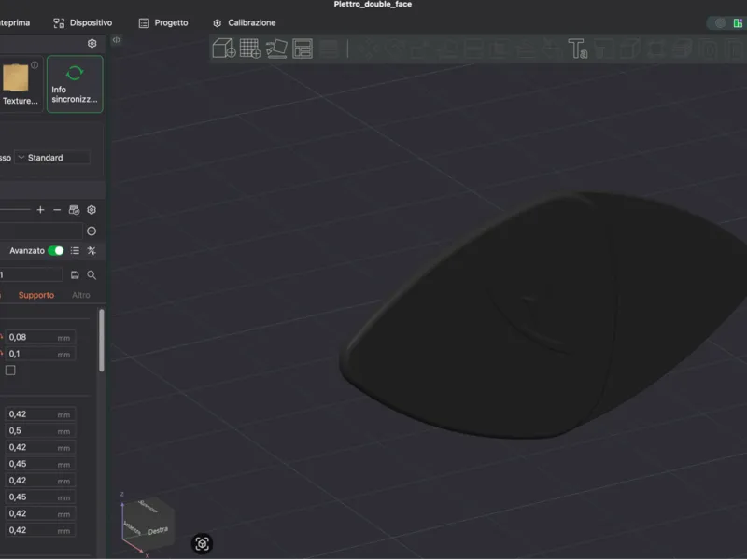Select the Auto orient toolbar icon
Screen dimensions: 747x560
(276, 49)
